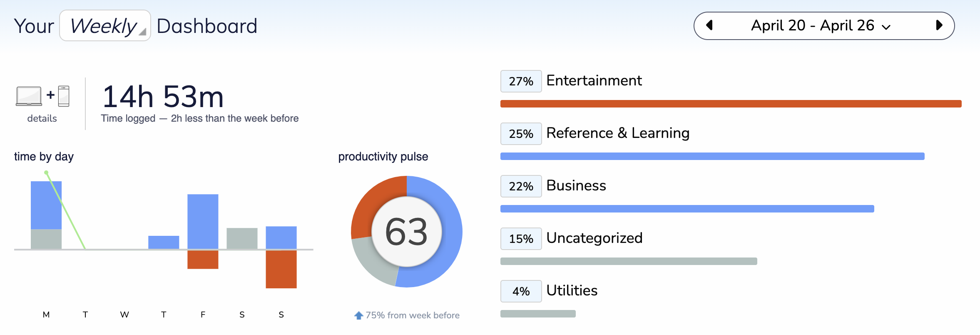980x335 pixels.
Task: Open the Entertainment category
Action: pyautogui.click(x=594, y=80)
